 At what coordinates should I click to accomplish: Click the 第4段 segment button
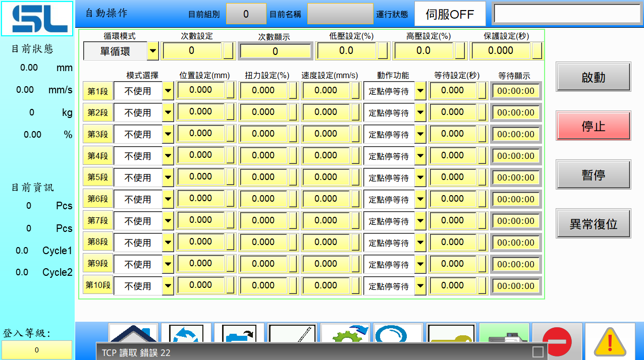[x=98, y=156]
